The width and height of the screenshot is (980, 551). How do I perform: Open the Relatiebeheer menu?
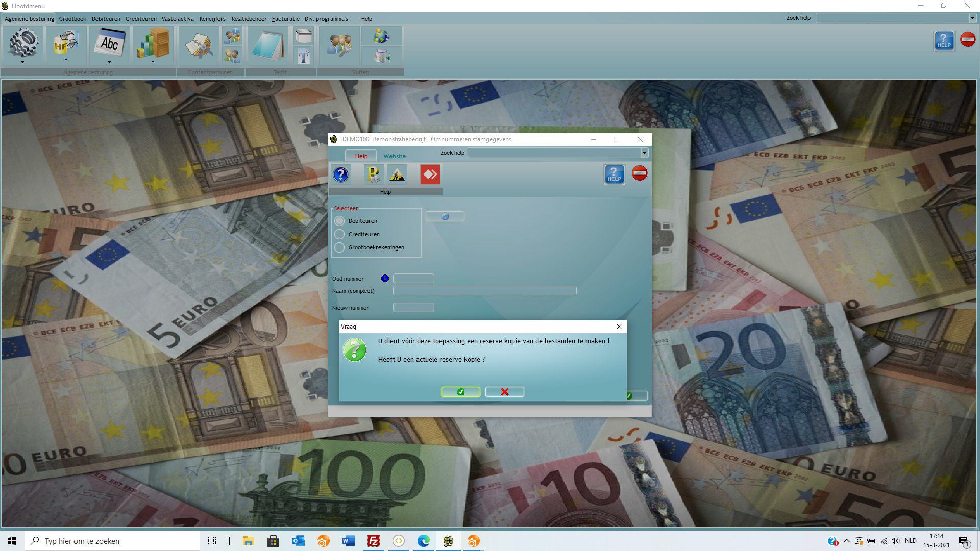(249, 19)
